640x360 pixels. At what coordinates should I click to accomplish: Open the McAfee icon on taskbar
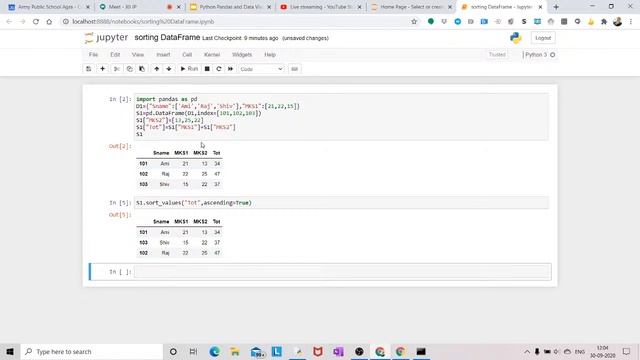318,351
